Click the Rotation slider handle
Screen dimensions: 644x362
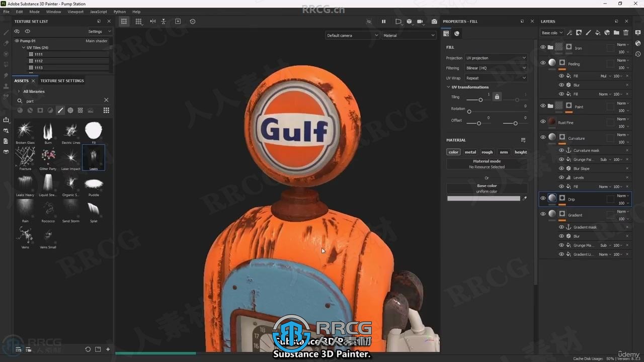[x=469, y=112]
